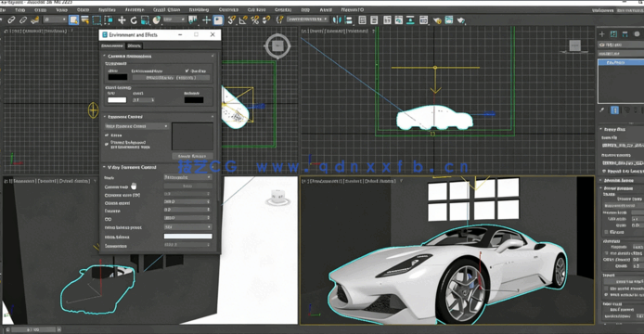Open the Rendered Frame Window icon
The width and height of the screenshot is (644, 334).
coord(449,19)
